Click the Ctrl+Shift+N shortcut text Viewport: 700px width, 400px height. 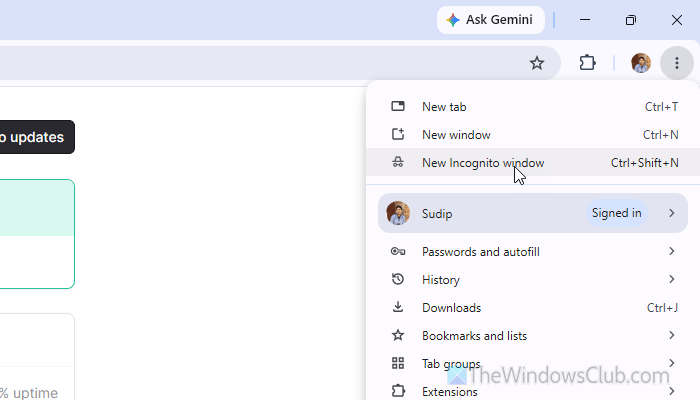(x=645, y=163)
